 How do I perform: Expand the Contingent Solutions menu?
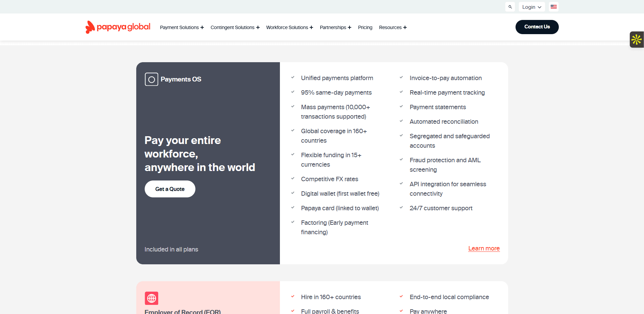coord(235,27)
